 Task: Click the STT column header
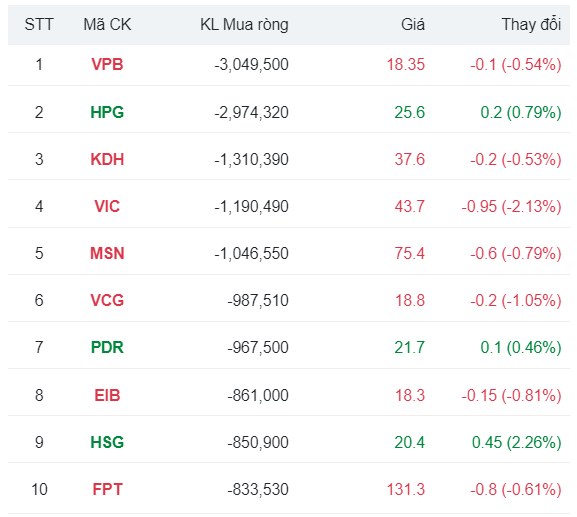pyautogui.click(x=39, y=25)
